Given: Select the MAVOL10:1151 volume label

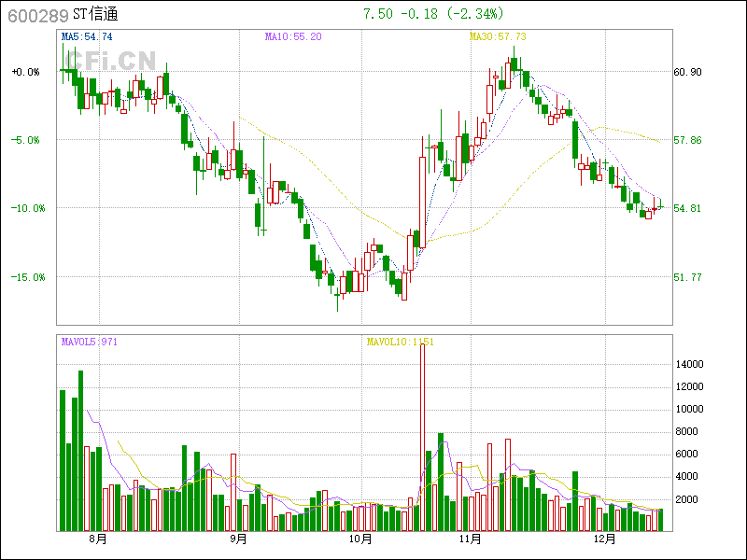Looking at the screenshot, I should click(x=400, y=342).
